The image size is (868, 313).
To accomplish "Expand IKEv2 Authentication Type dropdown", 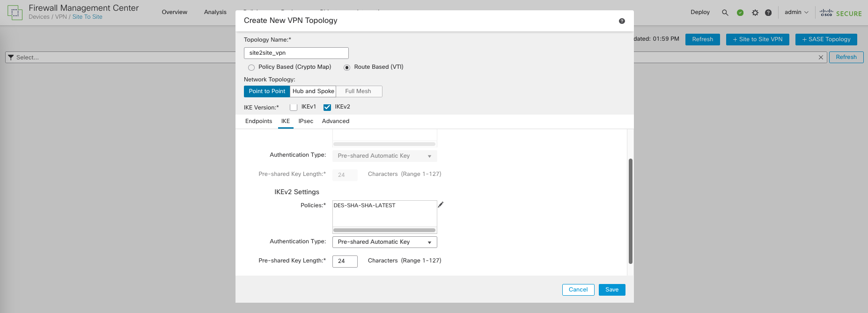I will (x=384, y=242).
